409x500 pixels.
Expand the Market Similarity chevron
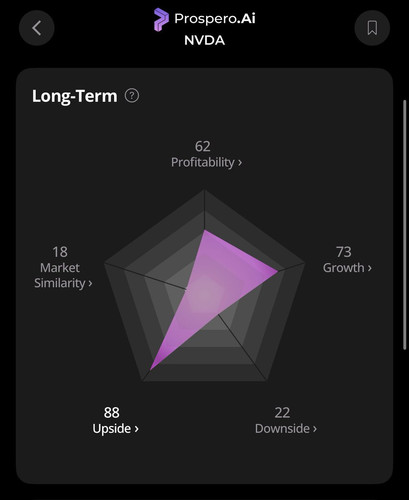coord(90,284)
